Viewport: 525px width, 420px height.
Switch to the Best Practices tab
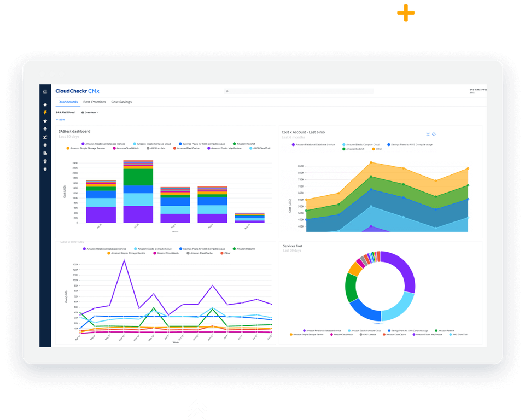94,102
